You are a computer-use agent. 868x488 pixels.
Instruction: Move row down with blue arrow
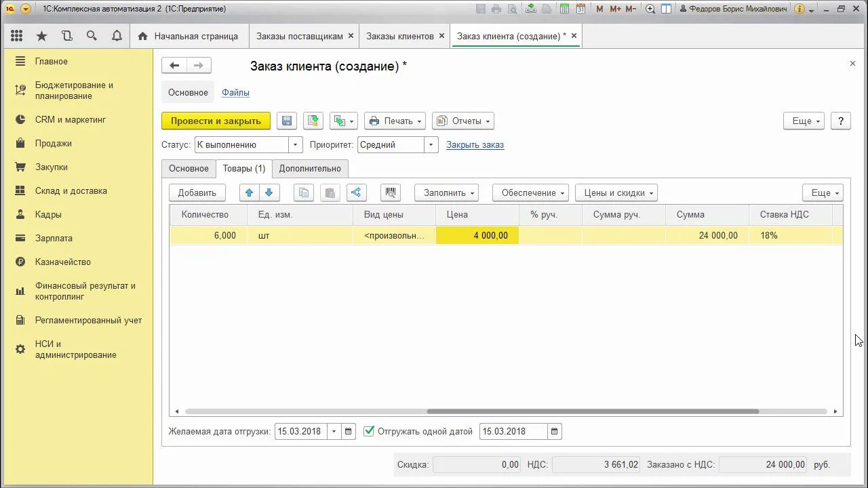269,192
